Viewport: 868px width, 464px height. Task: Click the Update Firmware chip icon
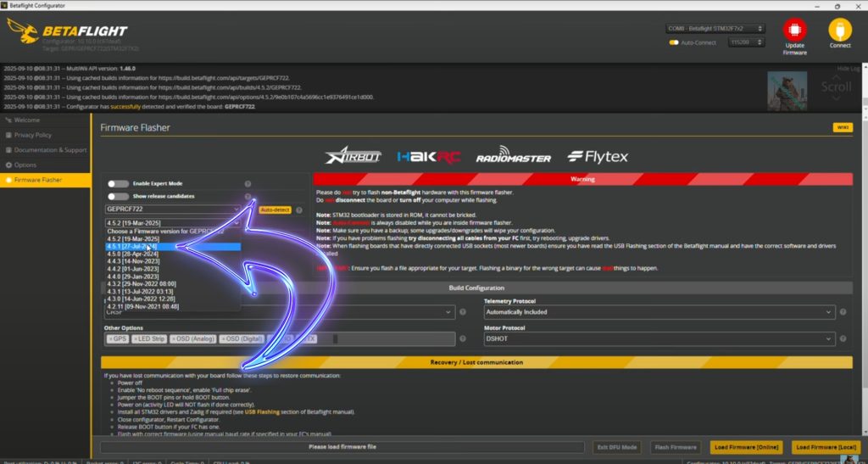794,31
